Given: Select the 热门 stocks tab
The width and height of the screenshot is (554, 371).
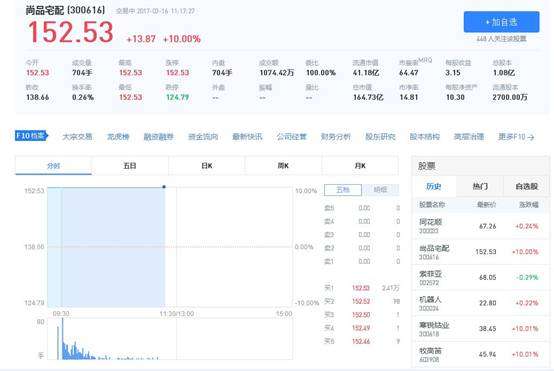Looking at the screenshot, I should tap(480, 186).
